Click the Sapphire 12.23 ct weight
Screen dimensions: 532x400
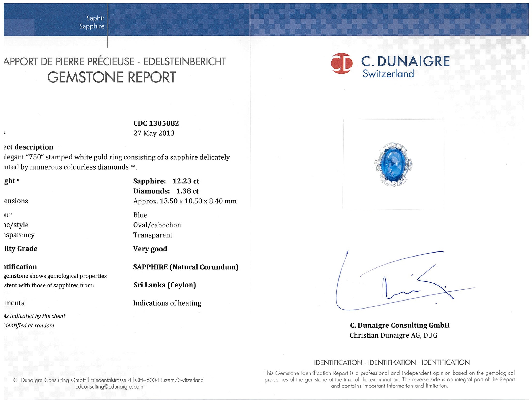[x=166, y=181]
